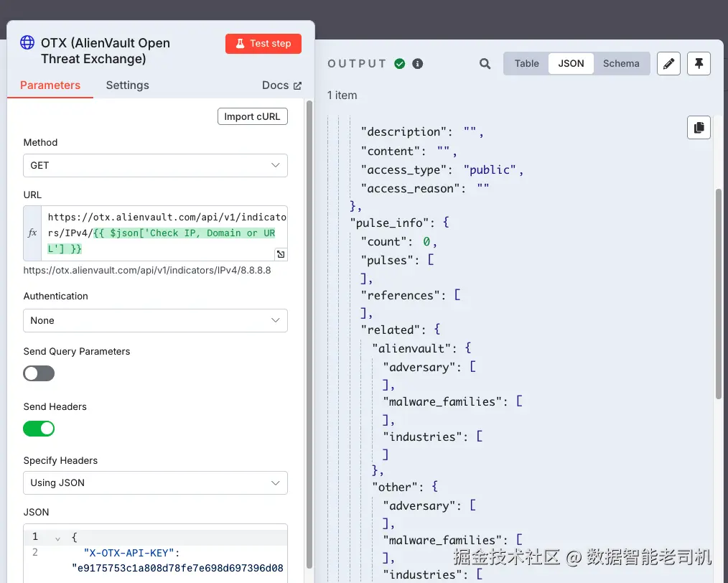Open Specify Headers dropdown Using JSON
The height and width of the screenshot is (583, 728).
(155, 482)
